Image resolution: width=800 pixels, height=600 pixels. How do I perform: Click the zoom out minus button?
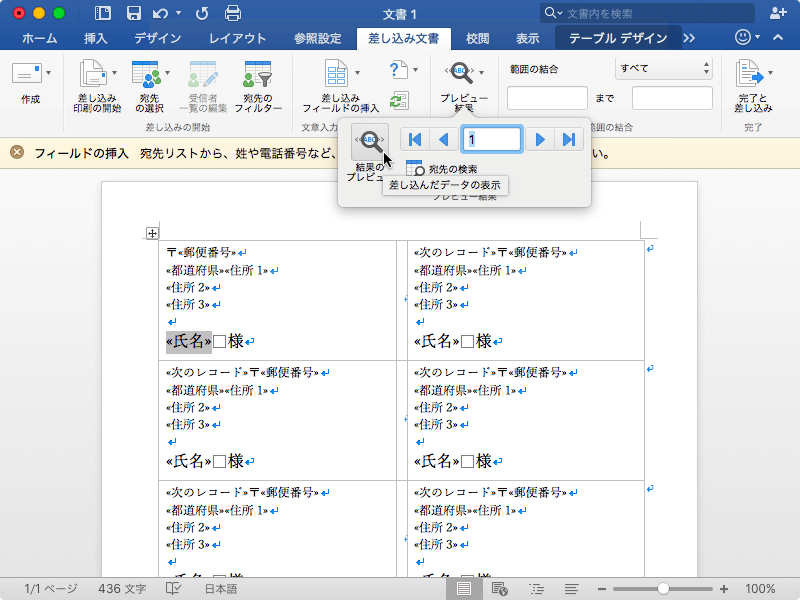point(602,589)
